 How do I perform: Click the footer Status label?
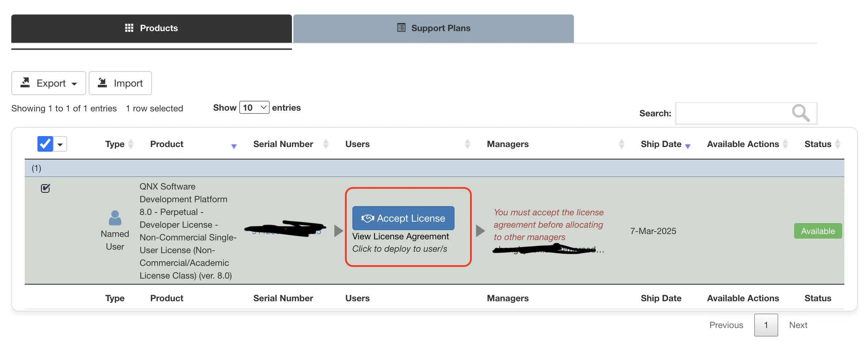click(818, 298)
